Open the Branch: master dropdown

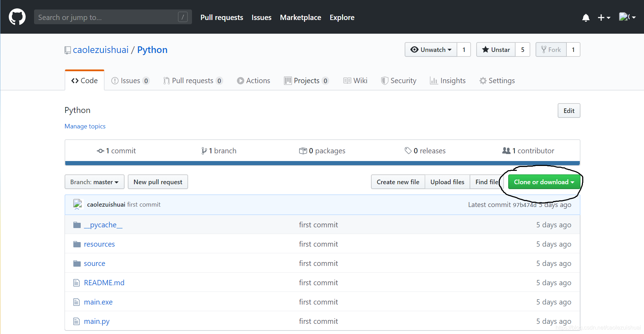94,182
